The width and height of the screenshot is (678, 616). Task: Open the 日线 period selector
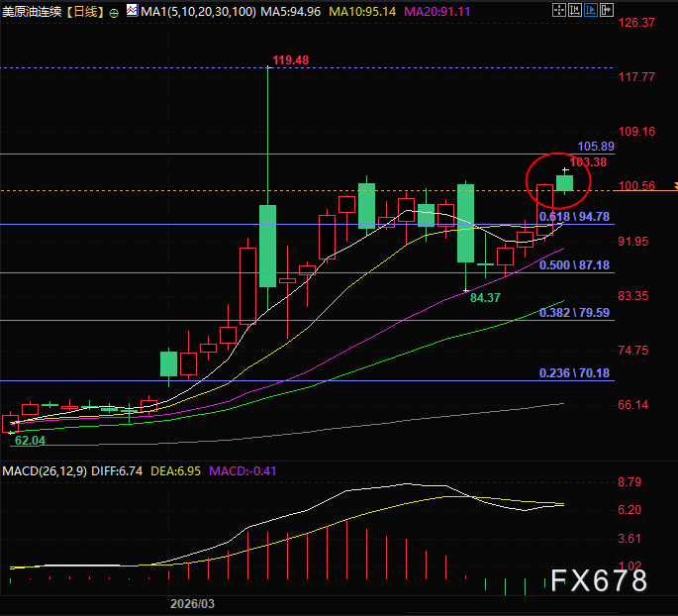click(x=86, y=13)
